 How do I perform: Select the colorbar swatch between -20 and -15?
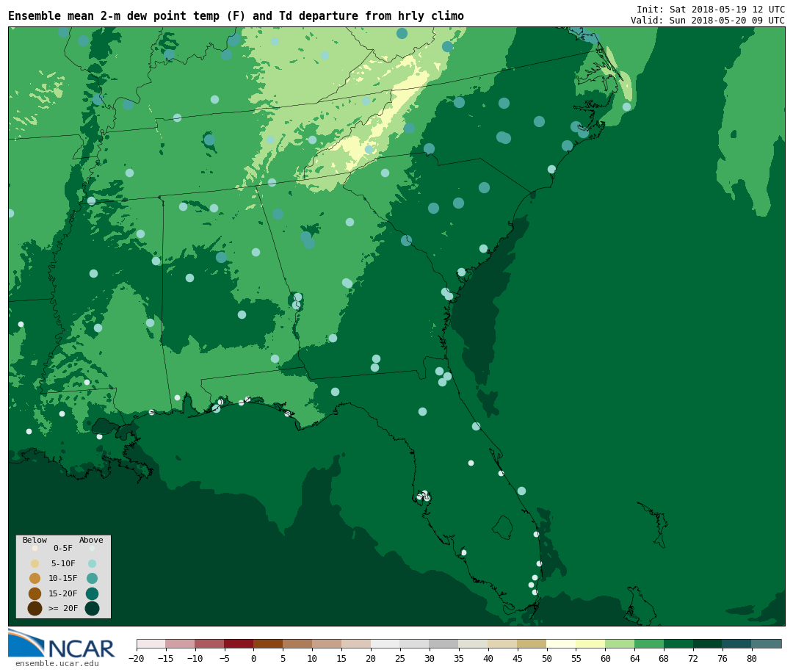pyautogui.click(x=151, y=643)
